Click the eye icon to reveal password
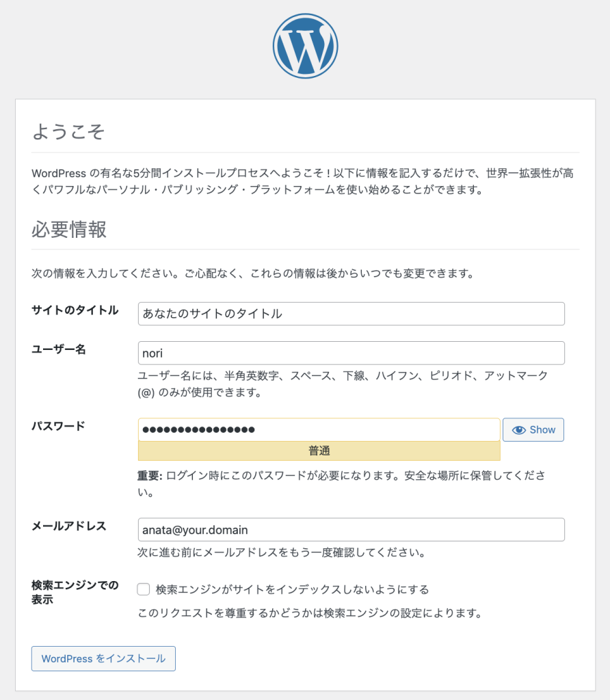Image resolution: width=610 pixels, height=700 pixels. (x=519, y=430)
